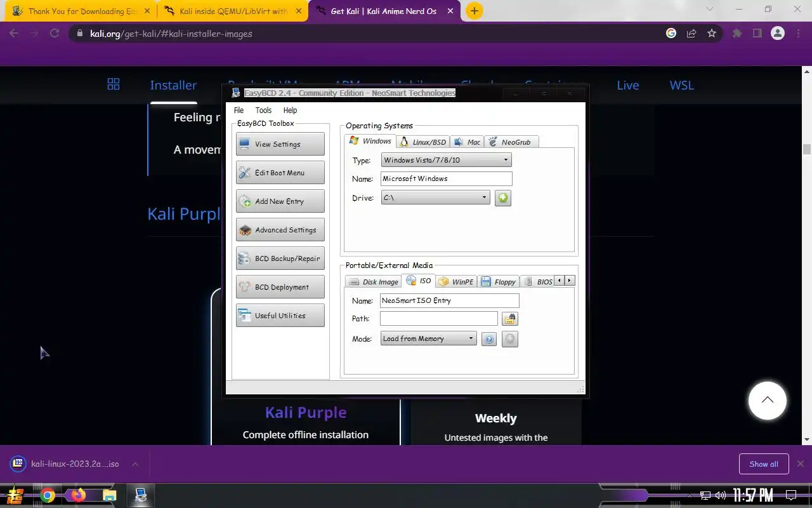
Task: Switch to the Disk Image tab
Action: tap(374, 281)
